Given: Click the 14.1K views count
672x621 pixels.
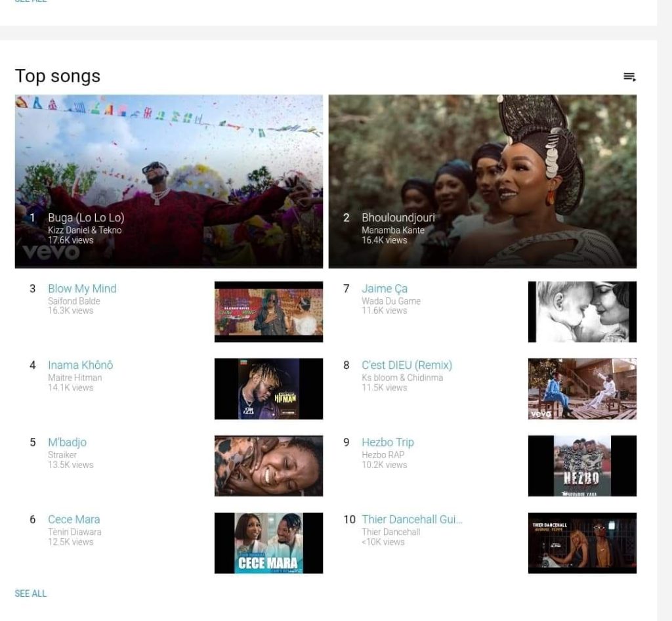Looking at the screenshot, I should [70, 387].
